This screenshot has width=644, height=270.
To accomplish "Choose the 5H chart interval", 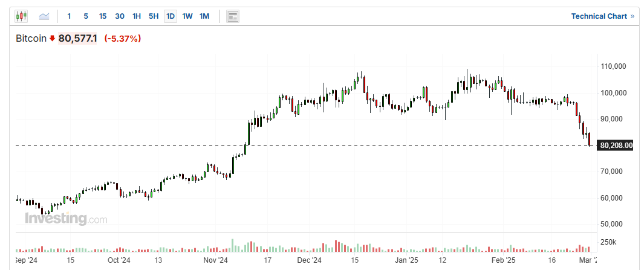I will 154,16.
